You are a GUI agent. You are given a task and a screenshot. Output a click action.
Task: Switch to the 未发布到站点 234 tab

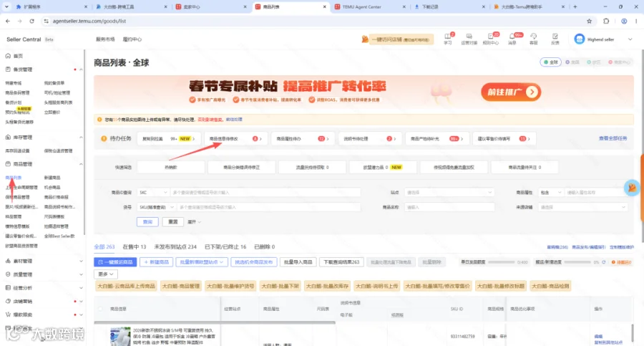click(x=175, y=247)
